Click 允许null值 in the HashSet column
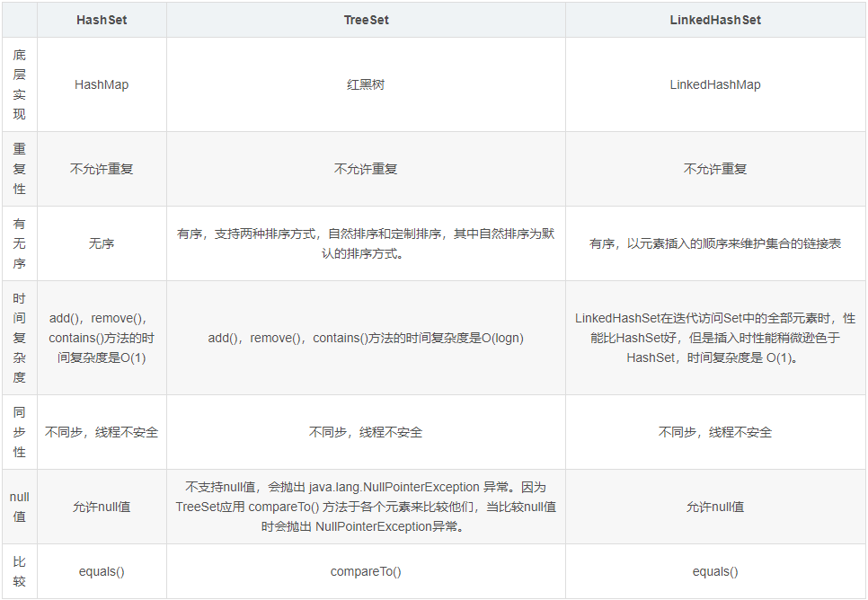Screen dimensions: 868x600 (x=102, y=507)
